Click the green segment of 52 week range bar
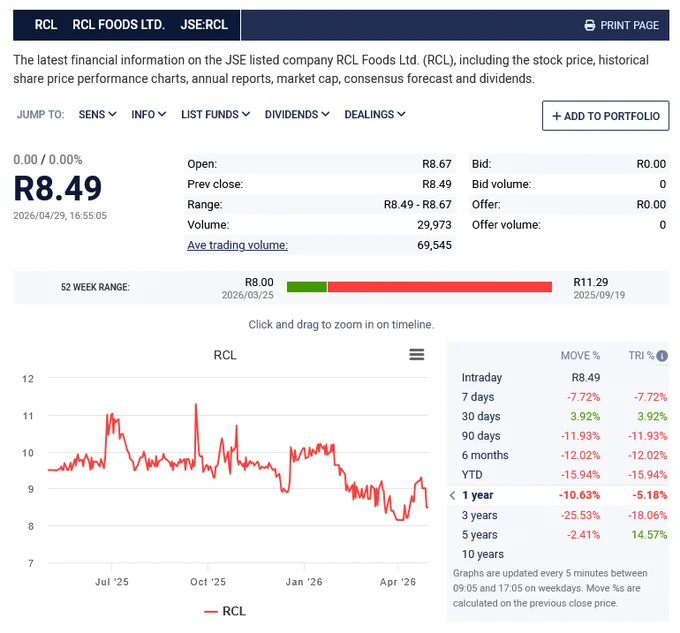 click(307, 287)
